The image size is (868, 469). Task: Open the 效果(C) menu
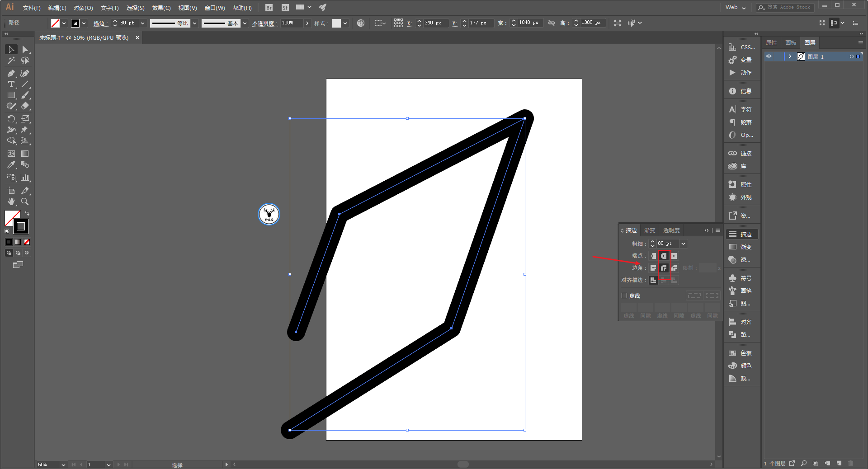pyautogui.click(x=161, y=8)
